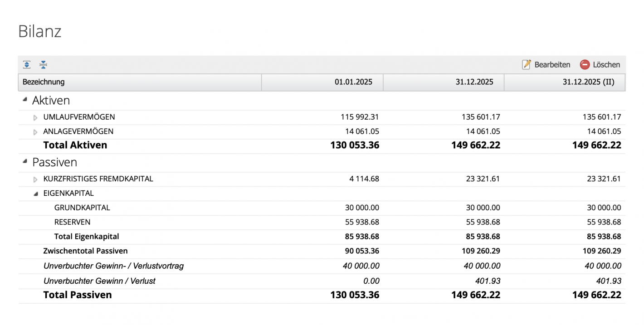The height and width of the screenshot is (325, 644).
Task: Click the 31.12.2025 (II) column header
Action: click(565, 82)
